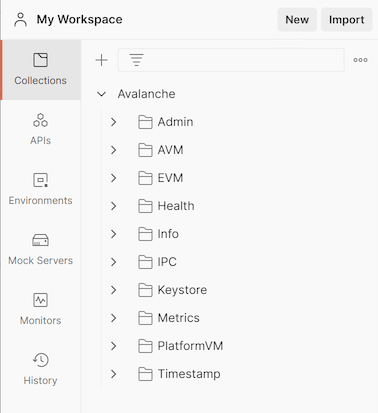Open the History sidebar section
The width and height of the screenshot is (378, 413).
(x=40, y=370)
